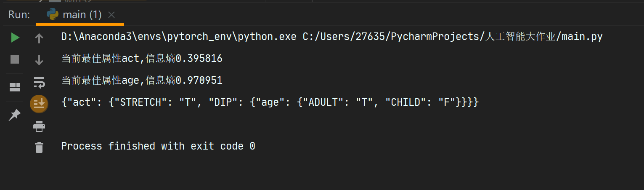
Task: Pin the Run tab with pushpin icon
Action: click(15, 115)
